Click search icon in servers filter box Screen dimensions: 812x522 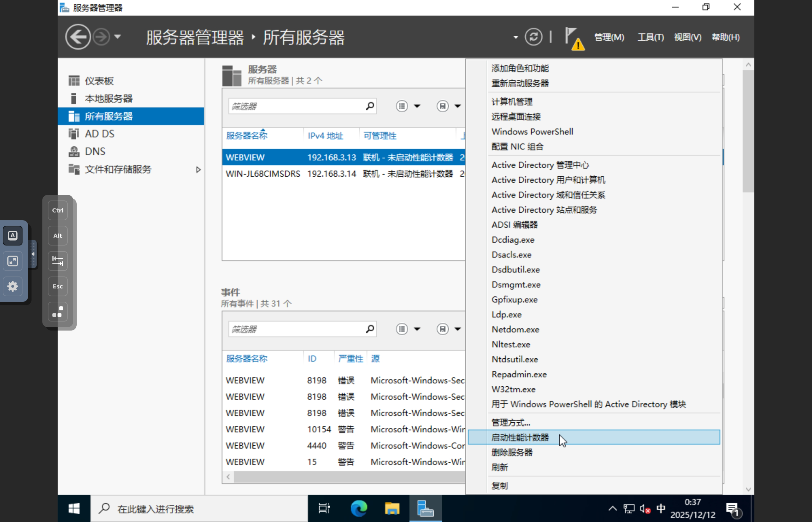tap(370, 106)
